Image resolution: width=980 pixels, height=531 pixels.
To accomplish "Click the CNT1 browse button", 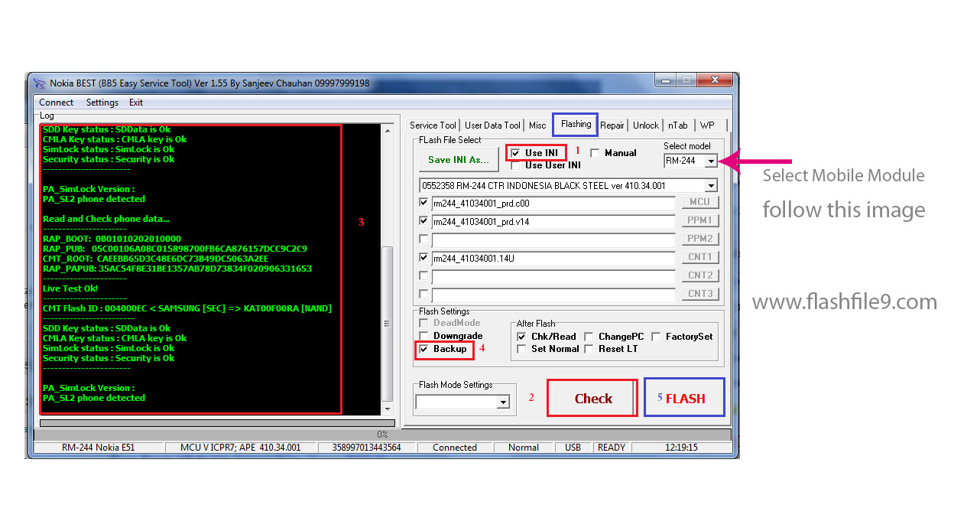I will click(700, 257).
